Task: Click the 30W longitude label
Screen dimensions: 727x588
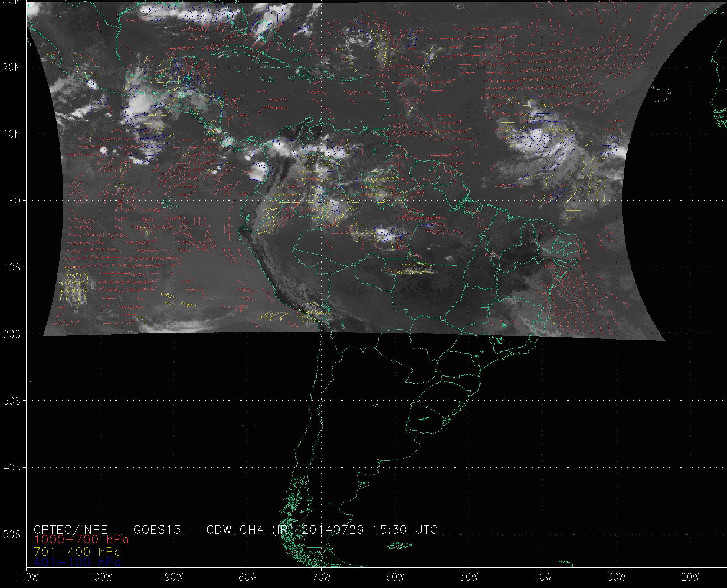Action: [x=616, y=577]
